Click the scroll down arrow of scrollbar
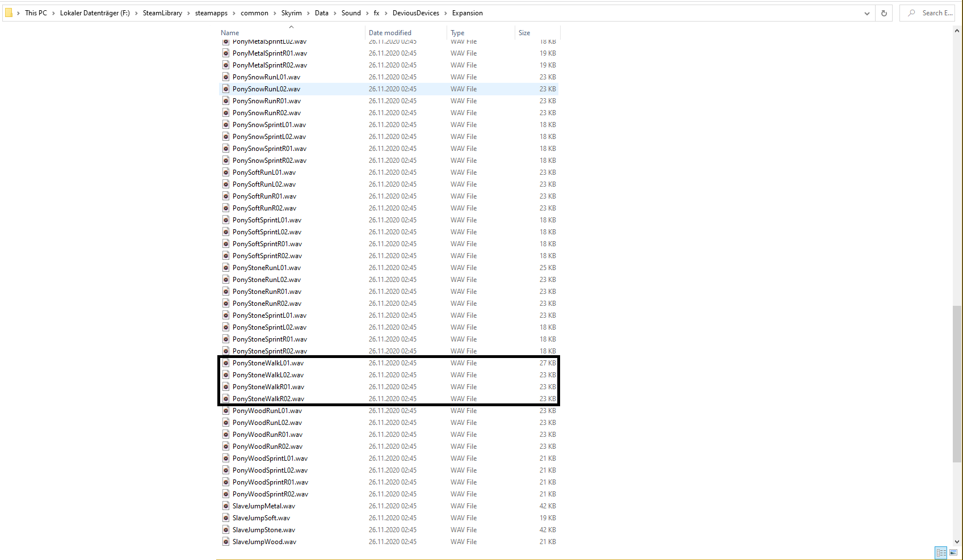 (957, 542)
